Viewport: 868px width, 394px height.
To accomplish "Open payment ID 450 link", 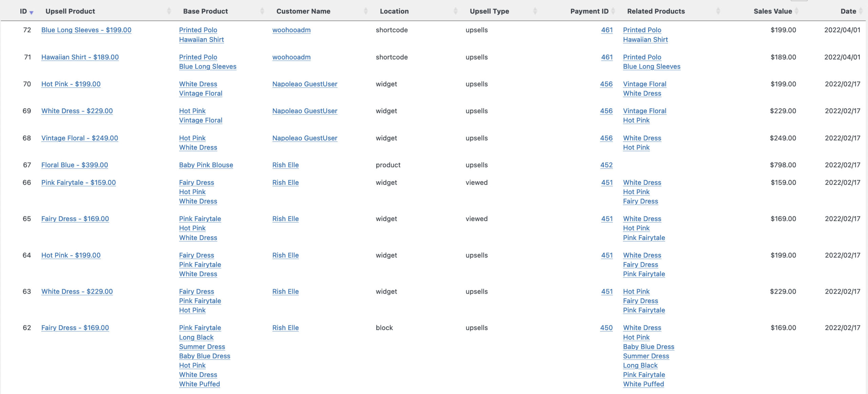I will point(606,328).
